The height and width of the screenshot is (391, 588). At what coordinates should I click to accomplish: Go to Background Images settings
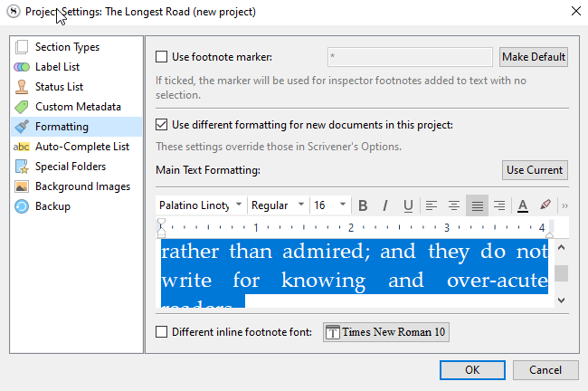coord(77,186)
